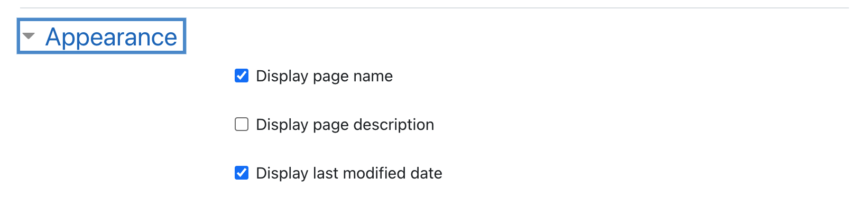868x206 pixels.
Task: Fold the Appearance fieldset with its arrow icon
Action: tap(29, 36)
